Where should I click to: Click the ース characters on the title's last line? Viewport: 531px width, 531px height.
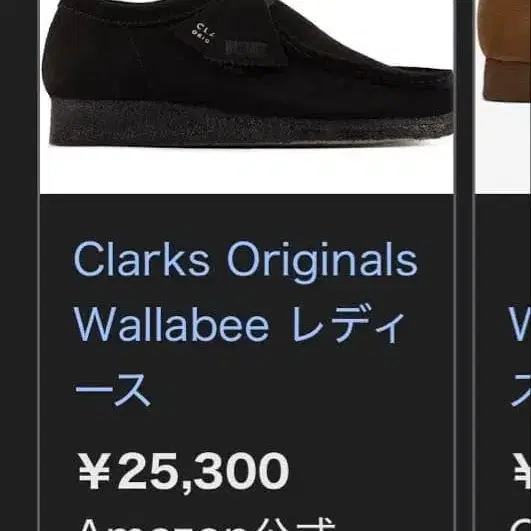(113, 389)
